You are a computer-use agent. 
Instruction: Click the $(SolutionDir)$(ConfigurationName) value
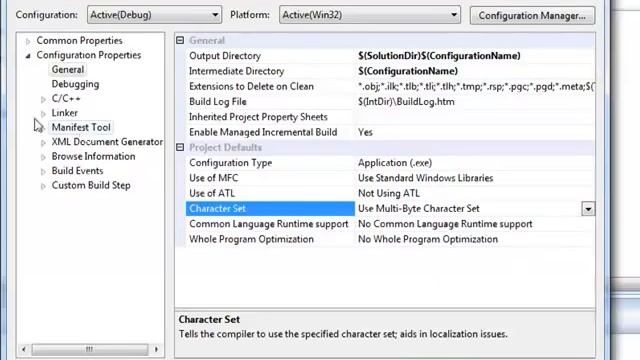coord(439,56)
